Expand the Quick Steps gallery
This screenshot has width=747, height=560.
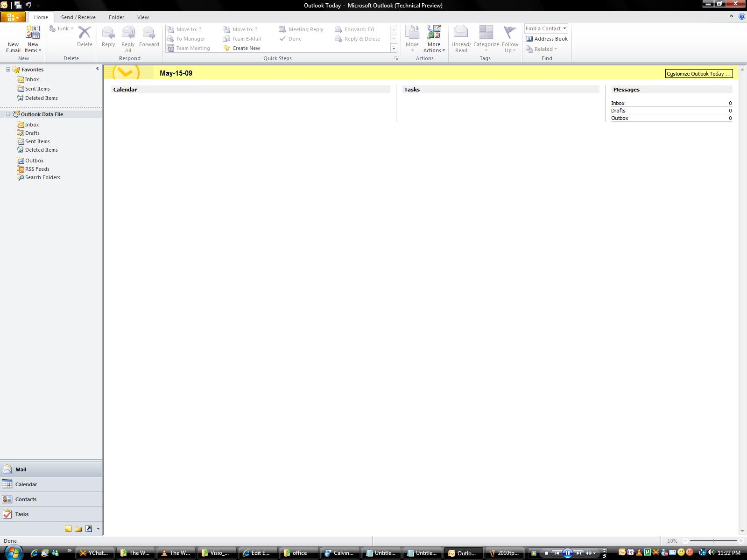(394, 49)
